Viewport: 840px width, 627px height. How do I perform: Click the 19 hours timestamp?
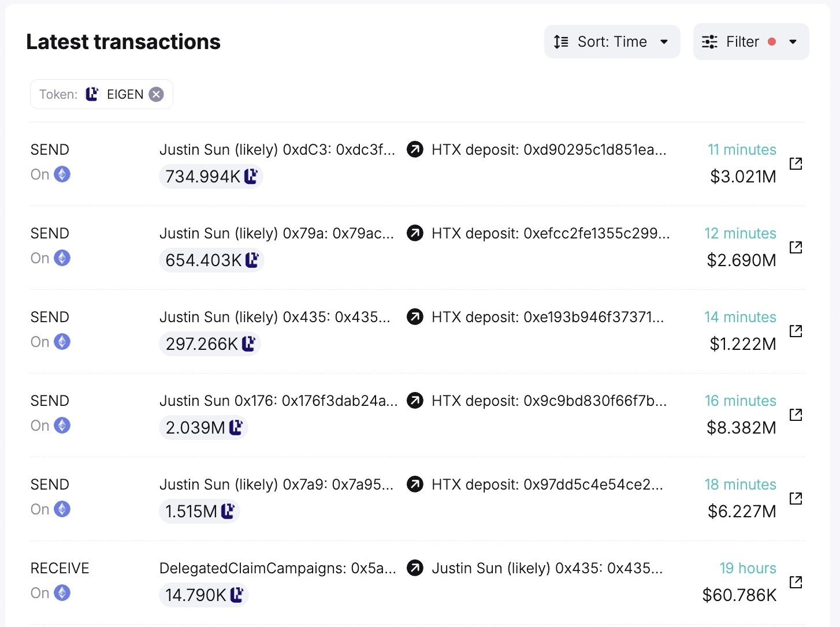tap(748, 569)
